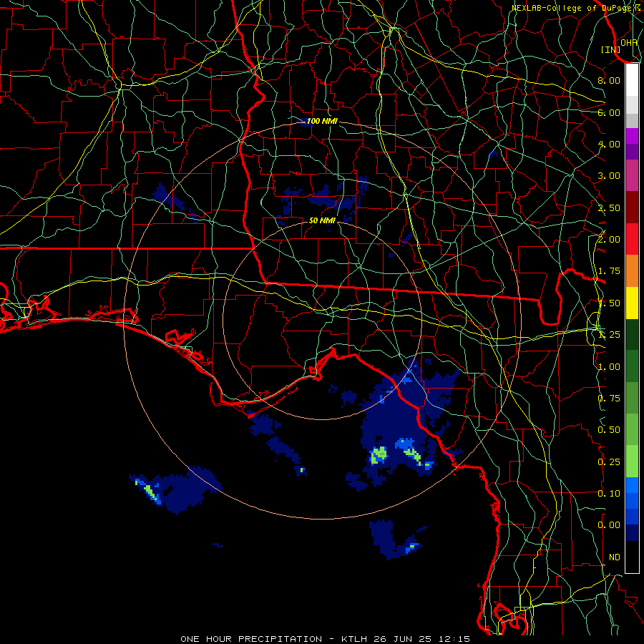644x644 pixels.
Task: Click the 3.00 legend value
Action: (x=609, y=176)
